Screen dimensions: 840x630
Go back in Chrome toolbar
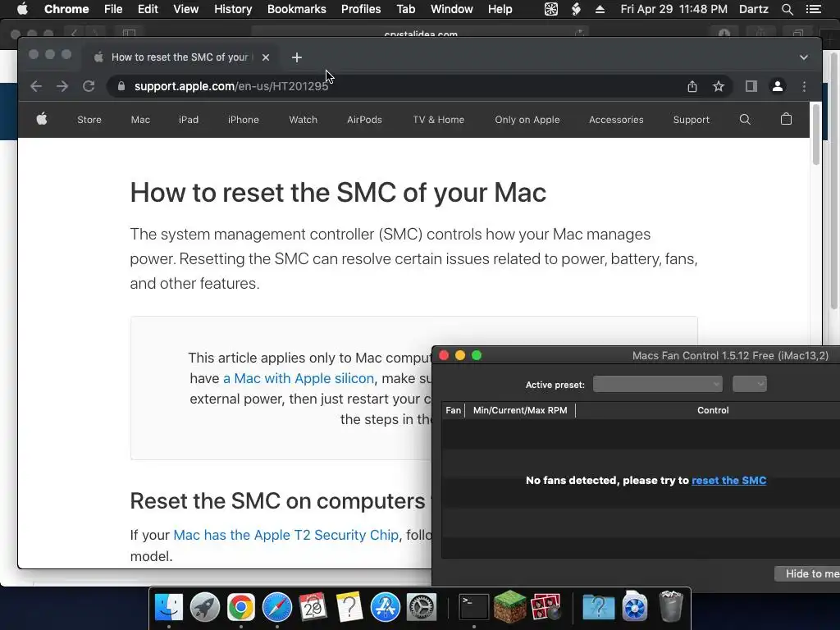point(36,86)
